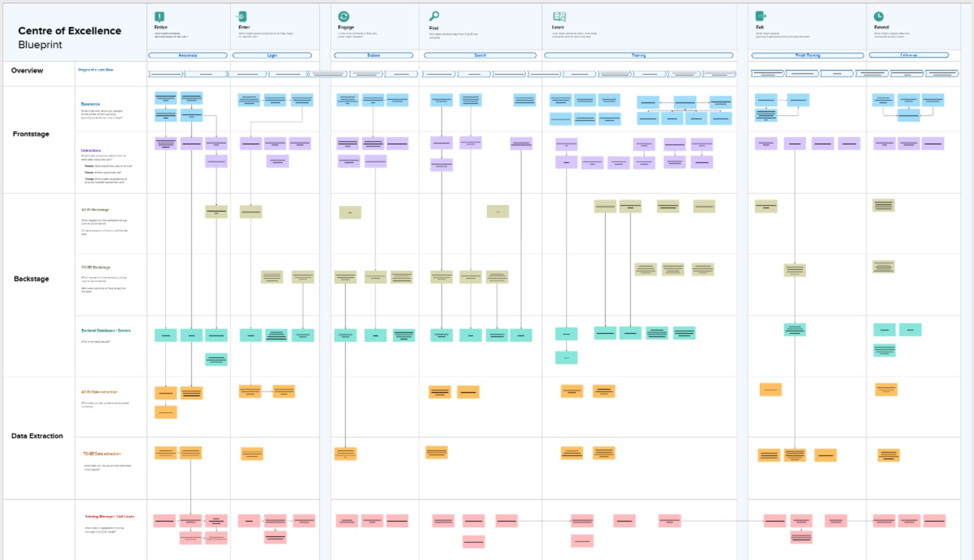
Task: Select the Training phase pill
Action: 639,55
